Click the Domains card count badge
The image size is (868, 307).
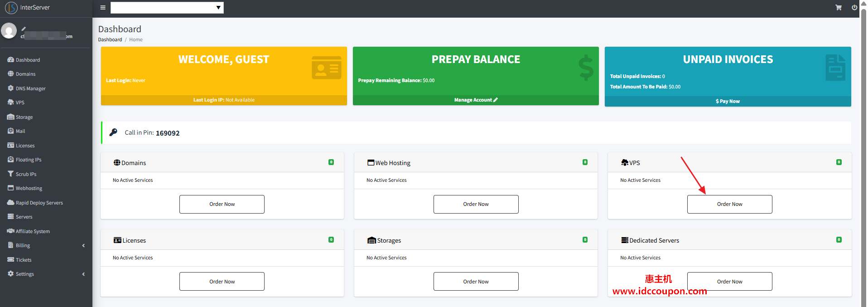coord(331,162)
